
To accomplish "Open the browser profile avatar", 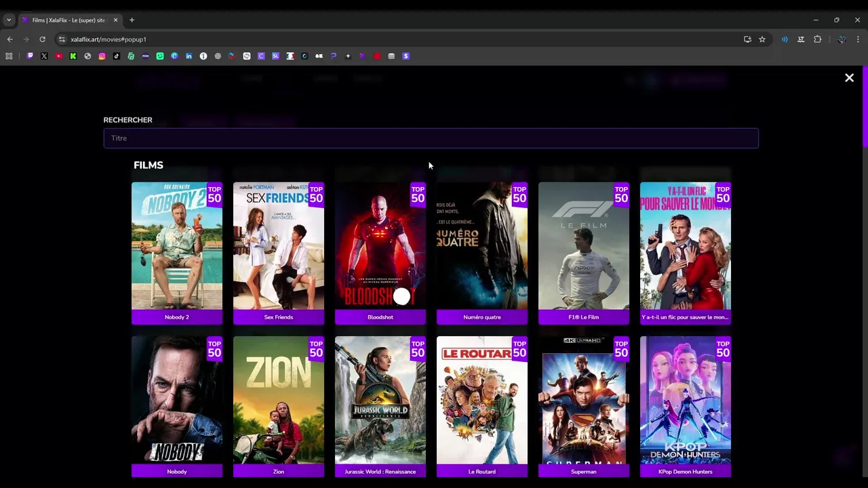I will (x=842, y=39).
